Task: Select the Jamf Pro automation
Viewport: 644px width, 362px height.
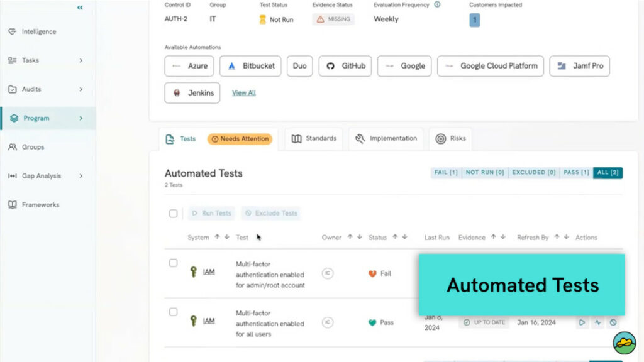Action: (x=579, y=66)
